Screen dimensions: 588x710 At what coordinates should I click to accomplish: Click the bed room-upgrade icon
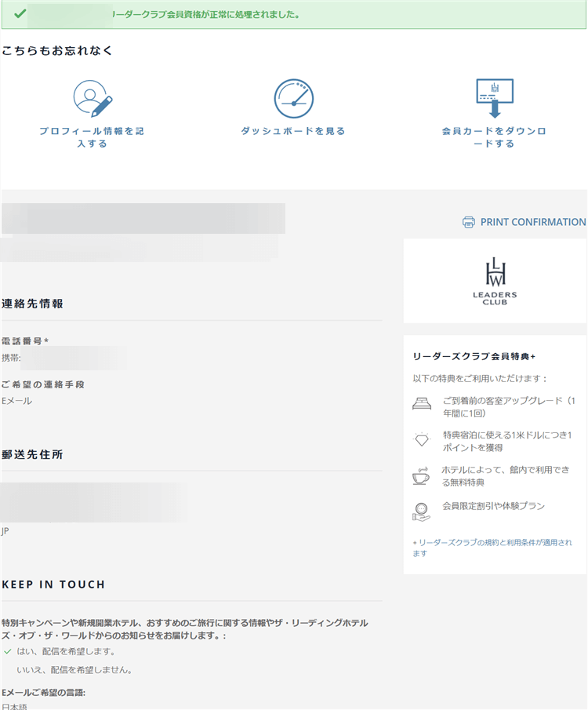pos(422,405)
